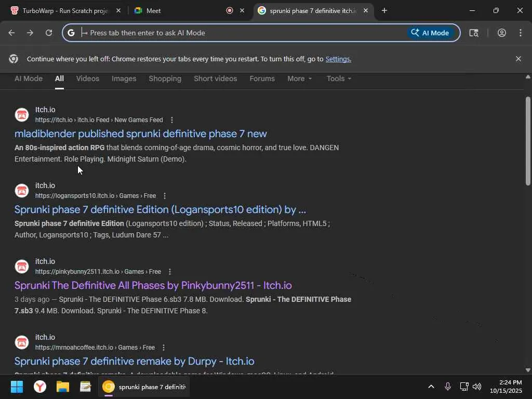This screenshot has height=399, width=532.
Task: Select the All results tab
Action: coord(59,79)
